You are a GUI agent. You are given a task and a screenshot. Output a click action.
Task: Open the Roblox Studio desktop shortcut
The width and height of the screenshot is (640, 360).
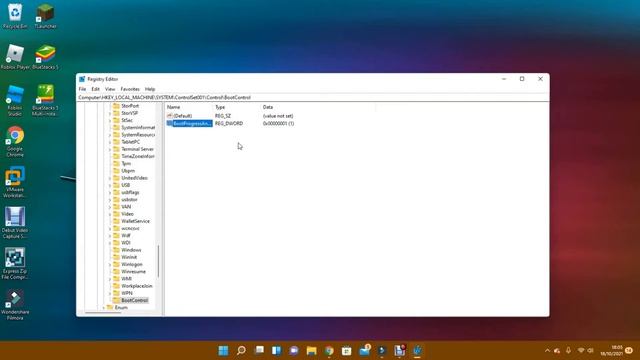click(15, 100)
